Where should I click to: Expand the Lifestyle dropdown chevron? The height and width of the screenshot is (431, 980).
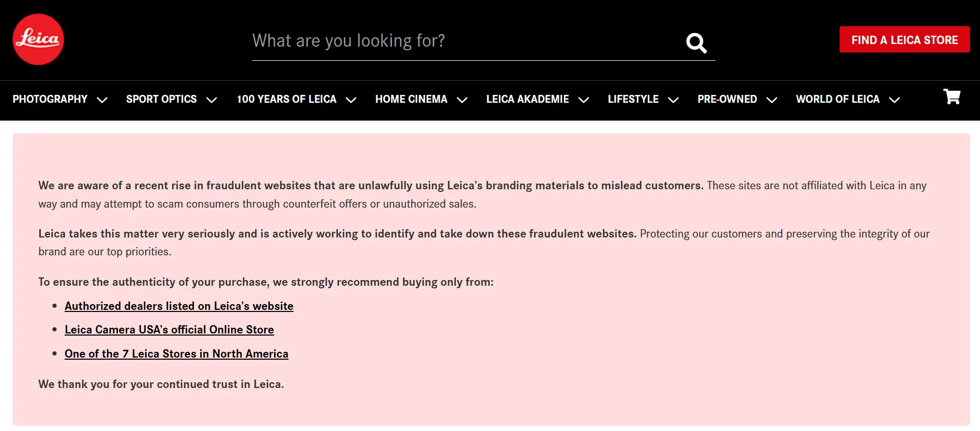coord(673,100)
